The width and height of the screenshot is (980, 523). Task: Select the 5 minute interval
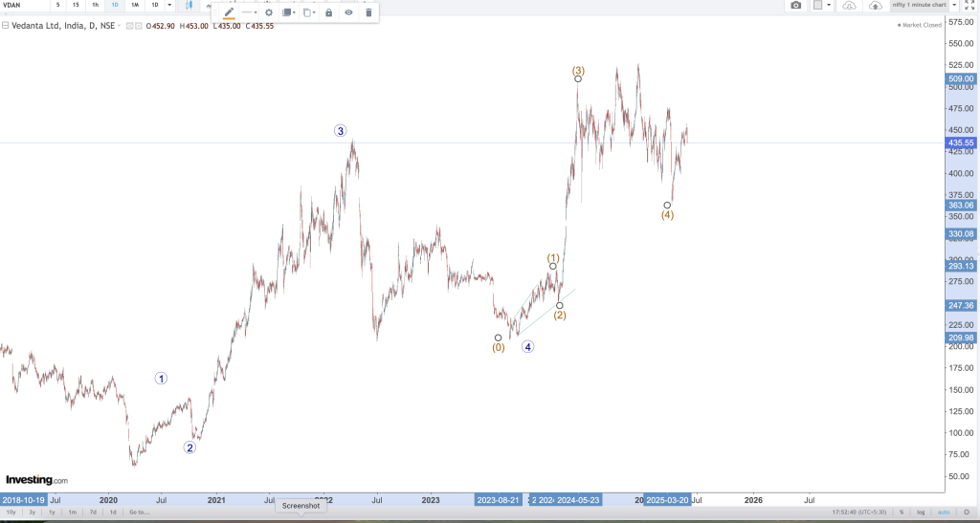(58, 5)
